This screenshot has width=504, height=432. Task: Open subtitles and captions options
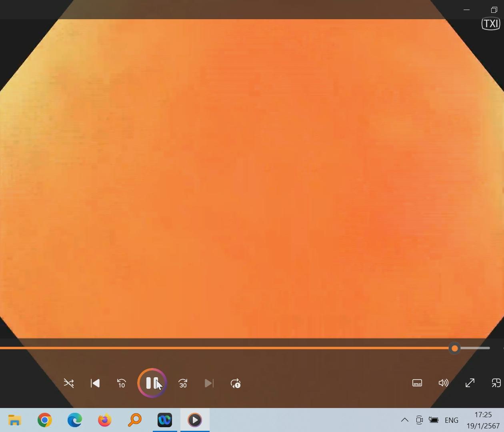(417, 383)
